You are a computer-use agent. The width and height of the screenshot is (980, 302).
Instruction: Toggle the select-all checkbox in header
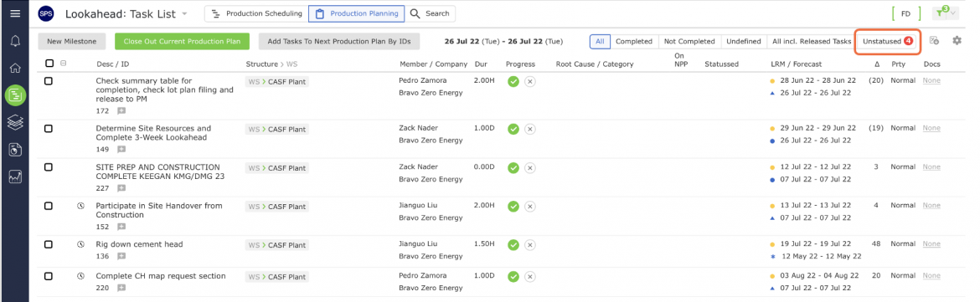click(x=49, y=63)
